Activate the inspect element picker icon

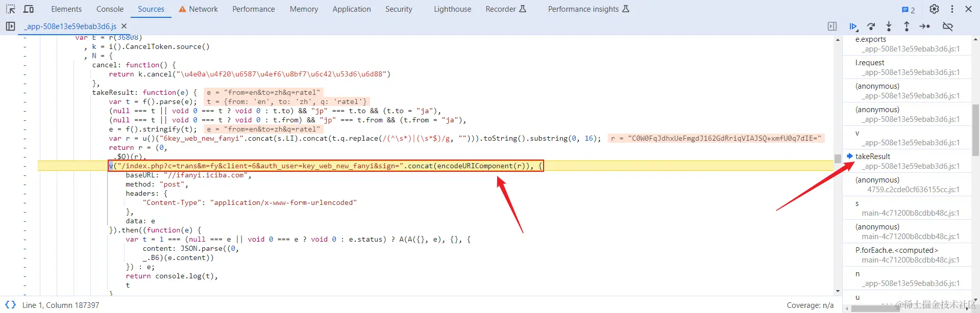[x=10, y=9]
